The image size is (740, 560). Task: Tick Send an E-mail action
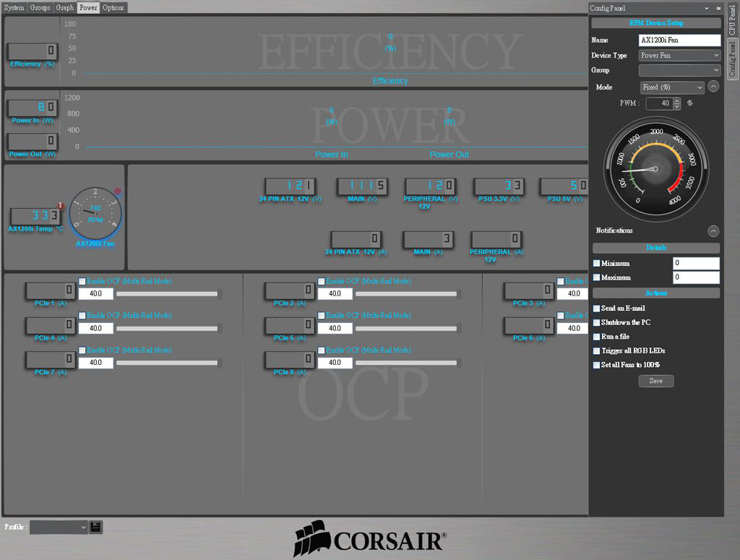click(x=596, y=308)
